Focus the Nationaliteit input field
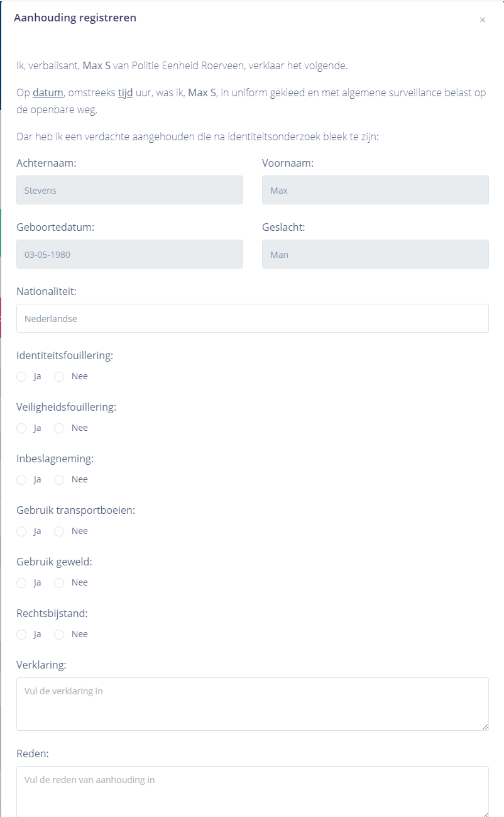 (252, 319)
